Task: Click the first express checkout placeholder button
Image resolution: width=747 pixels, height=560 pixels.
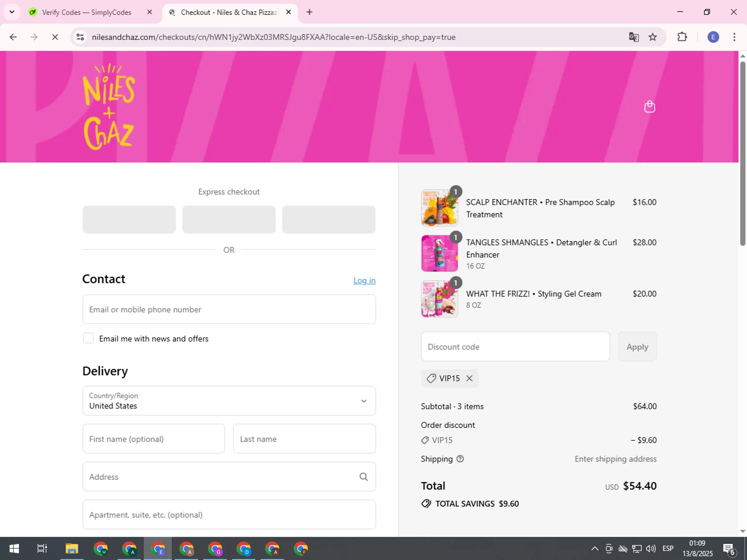Action: (x=129, y=220)
